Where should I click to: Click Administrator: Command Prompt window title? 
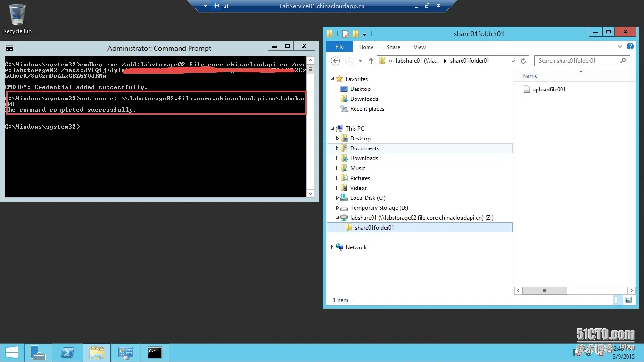coord(159,48)
